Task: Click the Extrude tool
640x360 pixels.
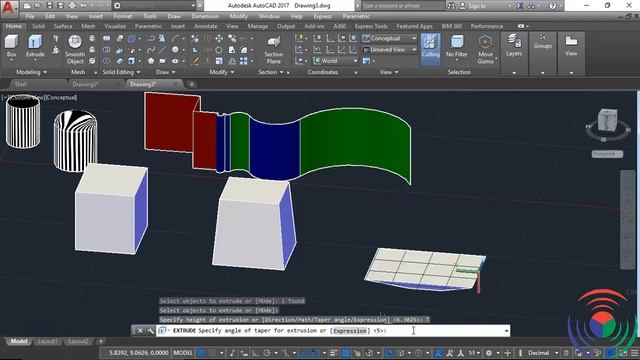Action: (35, 46)
